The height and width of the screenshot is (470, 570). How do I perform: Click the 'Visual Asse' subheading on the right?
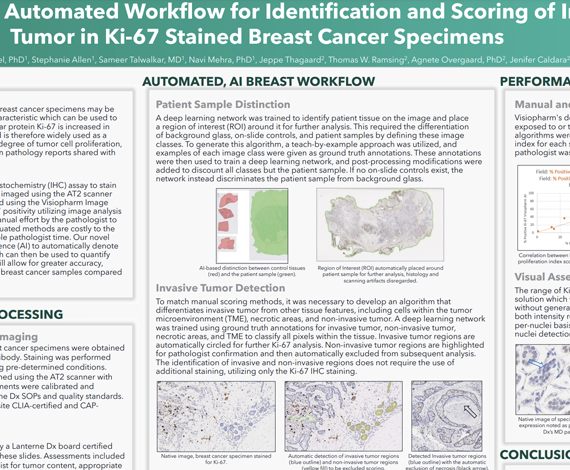542,277
